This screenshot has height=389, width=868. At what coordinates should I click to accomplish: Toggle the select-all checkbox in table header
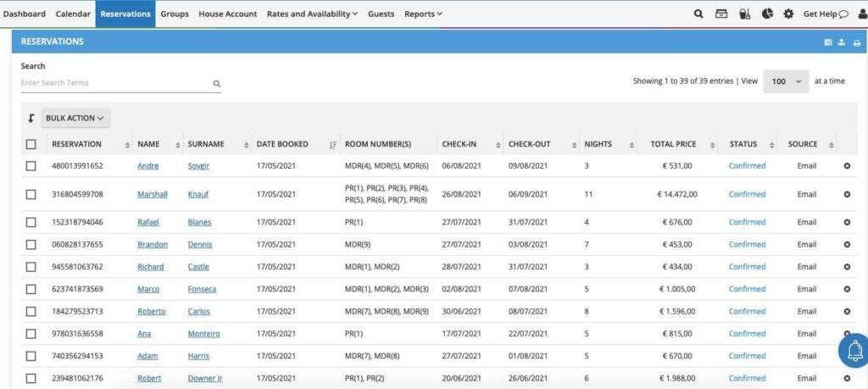pyautogui.click(x=31, y=144)
